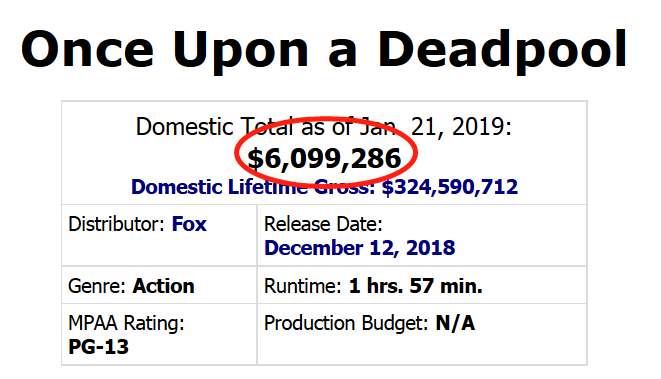Click the Production Budget label
This screenshot has height=379, width=661.
click(x=346, y=323)
